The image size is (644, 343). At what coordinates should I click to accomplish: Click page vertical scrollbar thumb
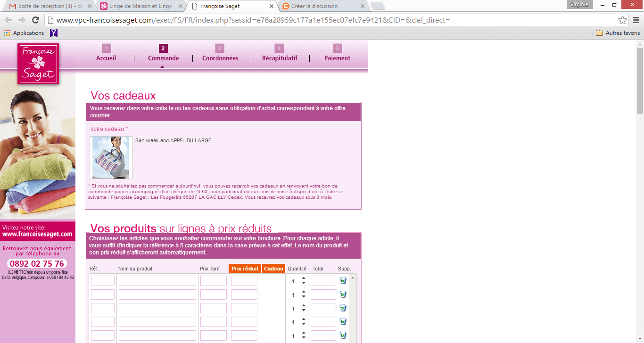coord(640,80)
